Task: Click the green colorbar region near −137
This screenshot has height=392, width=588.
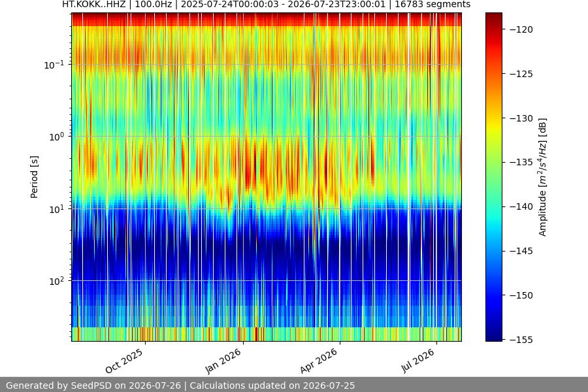Action: coord(493,180)
